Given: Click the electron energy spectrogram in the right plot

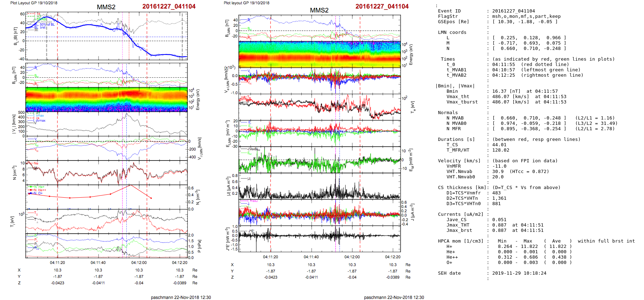Looking at the screenshot, I should 320,54.
